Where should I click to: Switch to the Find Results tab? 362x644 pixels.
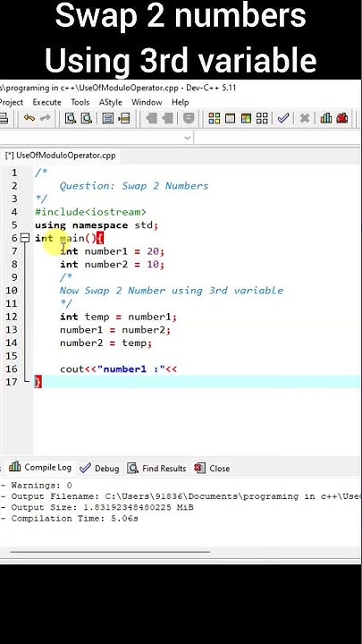point(156,468)
